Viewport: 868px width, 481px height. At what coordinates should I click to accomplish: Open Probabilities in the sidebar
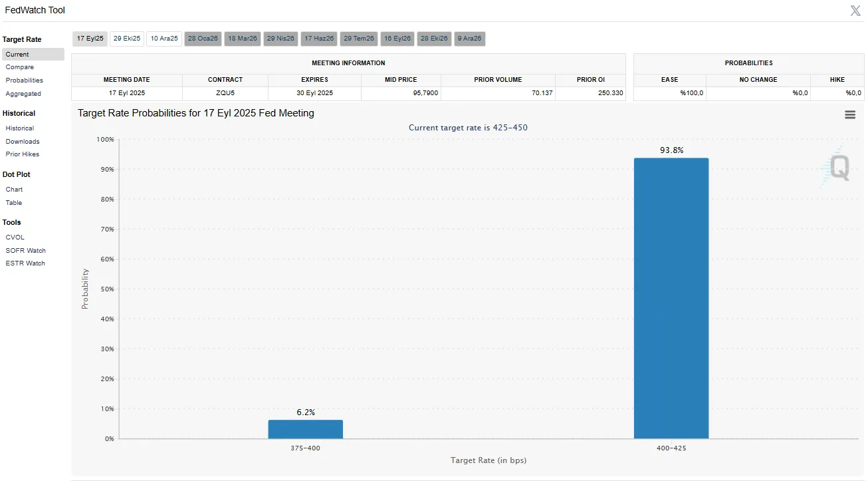coord(25,80)
